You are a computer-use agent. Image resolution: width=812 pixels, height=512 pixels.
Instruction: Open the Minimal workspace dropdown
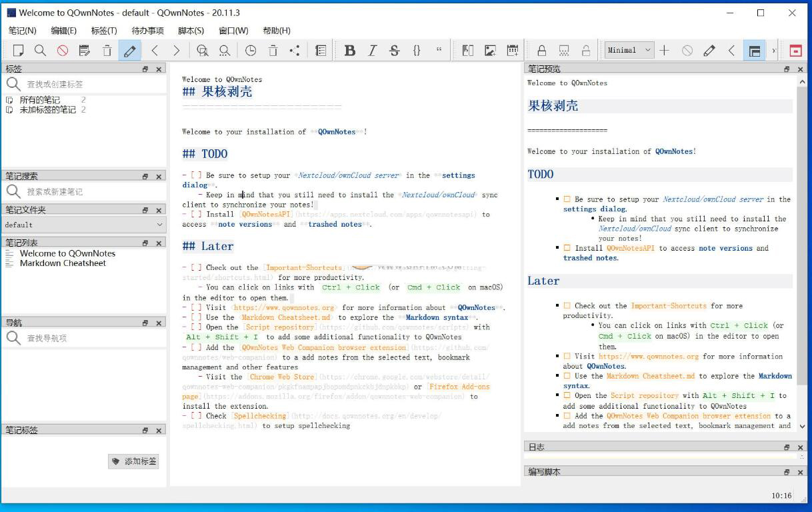point(629,51)
